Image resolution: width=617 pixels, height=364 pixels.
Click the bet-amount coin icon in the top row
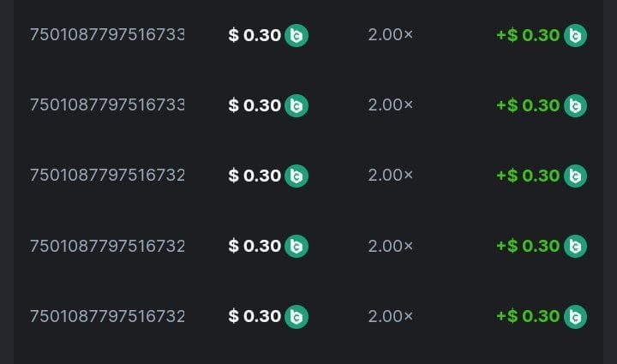[297, 35]
